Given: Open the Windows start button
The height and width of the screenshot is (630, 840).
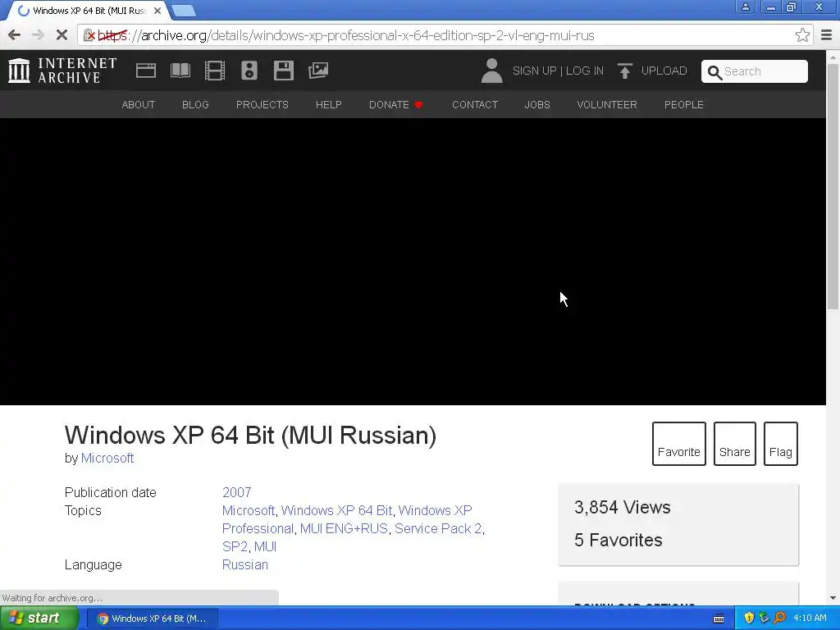Looking at the screenshot, I should click(x=39, y=618).
